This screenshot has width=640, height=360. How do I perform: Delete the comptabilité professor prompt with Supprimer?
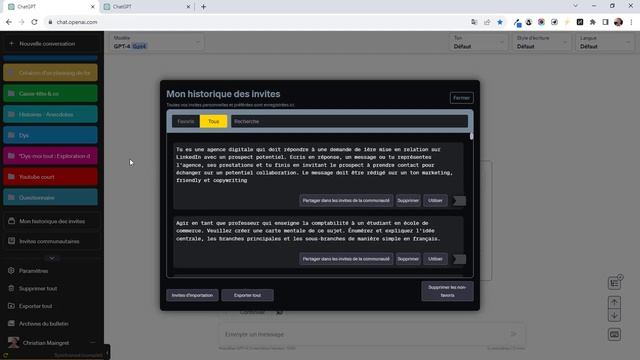tap(408, 259)
